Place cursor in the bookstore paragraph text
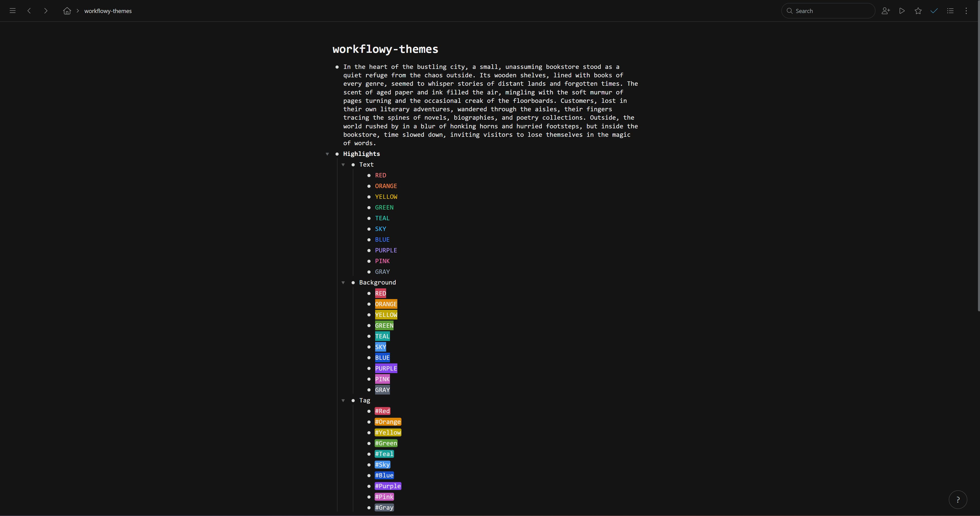This screenshot has width=980, height=516. pos(491,105)
